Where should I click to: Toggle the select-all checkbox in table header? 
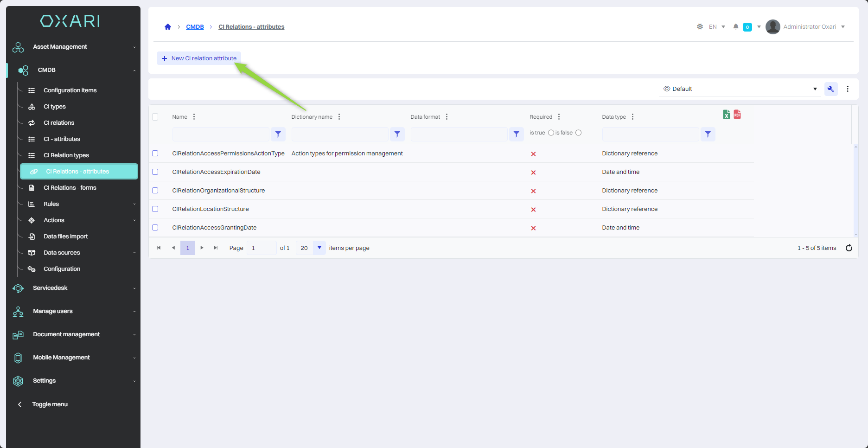[x=155, y=117]
